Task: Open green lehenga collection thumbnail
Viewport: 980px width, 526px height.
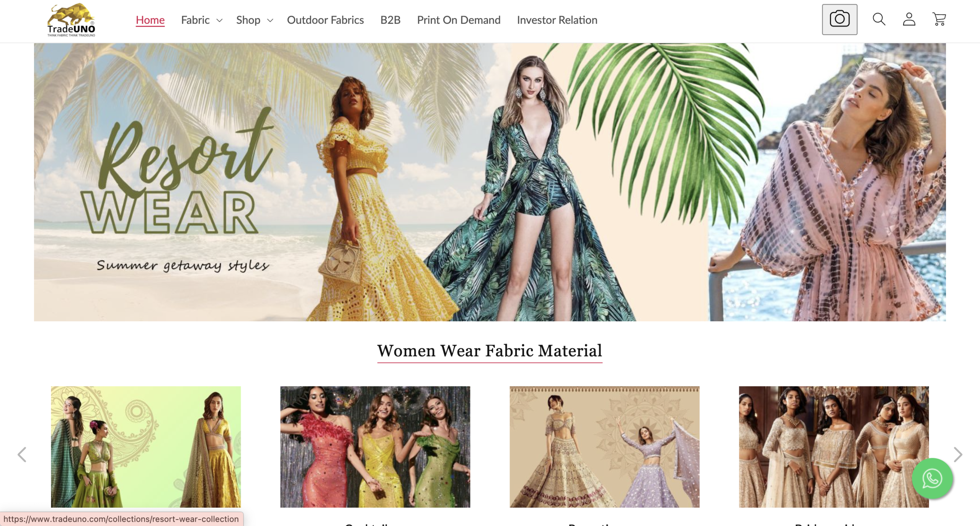Action: coord(146,446)
